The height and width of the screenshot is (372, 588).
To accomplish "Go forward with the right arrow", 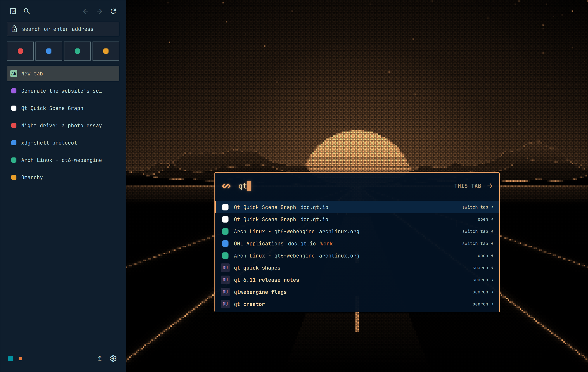I will 99,11.
